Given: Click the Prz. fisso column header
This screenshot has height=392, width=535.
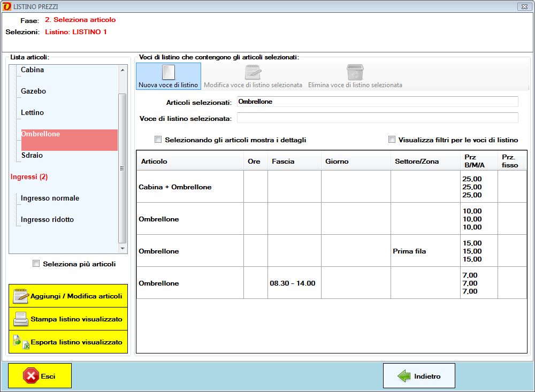Looking at the screenshot, I should click(x=512, y=161).
